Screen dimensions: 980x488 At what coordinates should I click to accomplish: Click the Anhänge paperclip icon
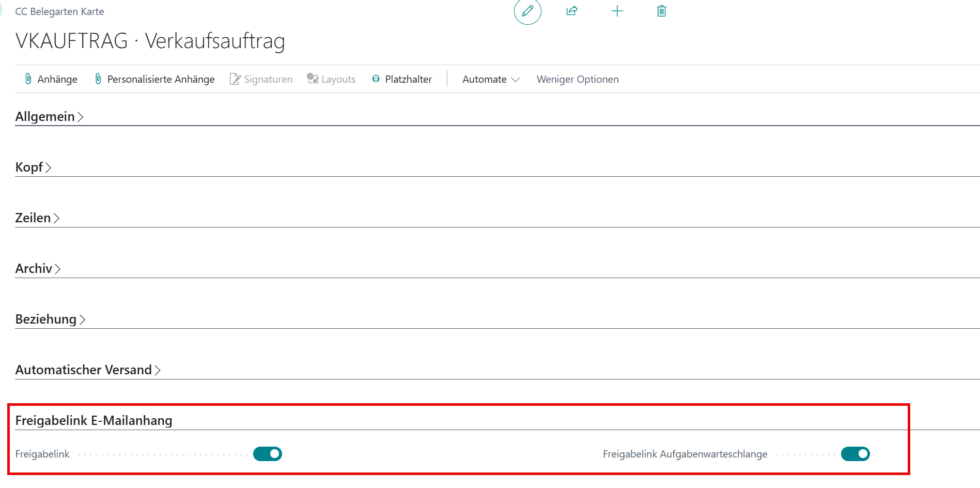pos(29,79)
